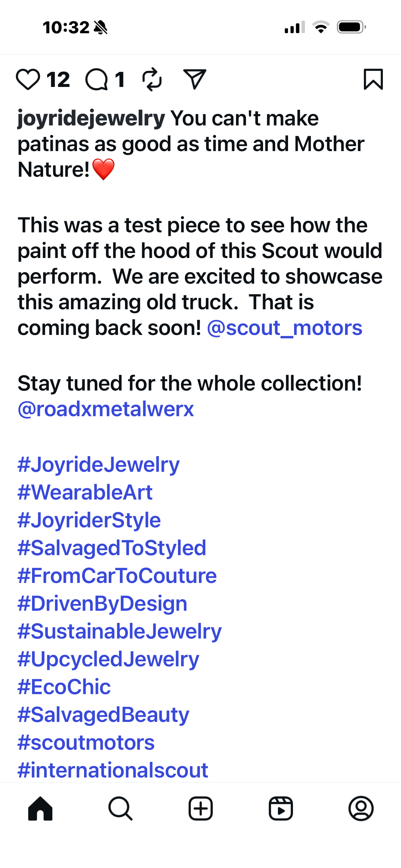This screenshot has width=401, height=868.
Task: Open the joyridejewelry profile username
Action: (91, 118)
